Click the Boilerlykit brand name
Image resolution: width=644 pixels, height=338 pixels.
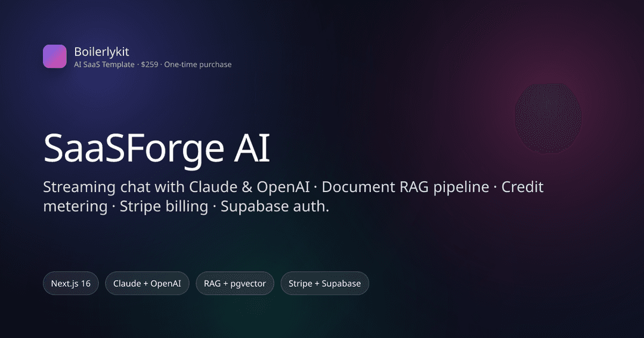101,52
